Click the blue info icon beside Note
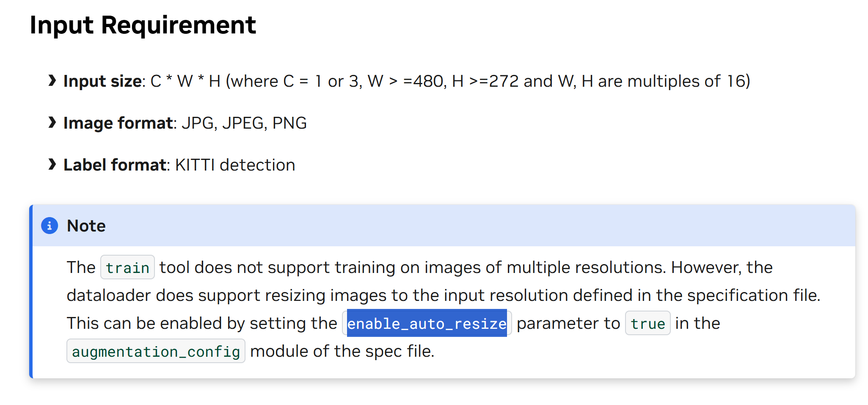This screenshot has height=405, width=868. point(50,226)
